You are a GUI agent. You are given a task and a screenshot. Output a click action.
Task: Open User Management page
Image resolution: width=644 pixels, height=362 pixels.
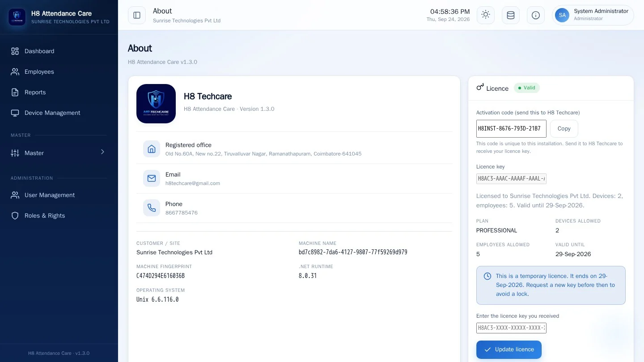(x=59, y=195)
